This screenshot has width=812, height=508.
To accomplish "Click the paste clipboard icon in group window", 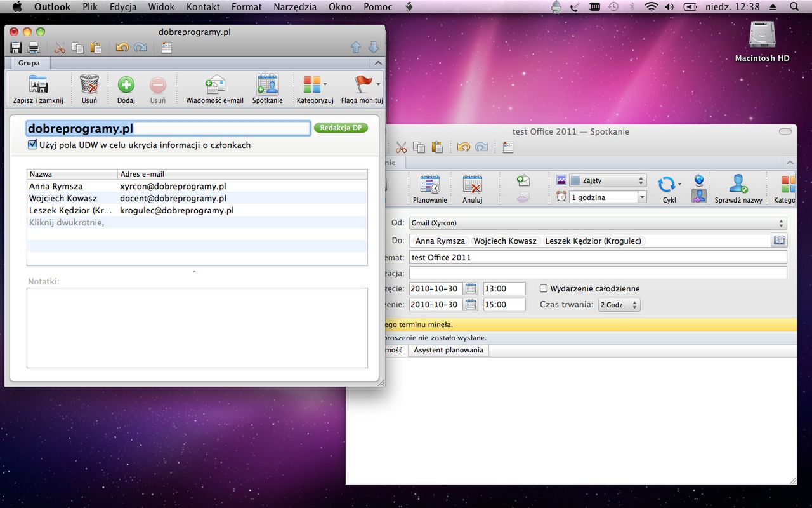I will pos(96,48).
